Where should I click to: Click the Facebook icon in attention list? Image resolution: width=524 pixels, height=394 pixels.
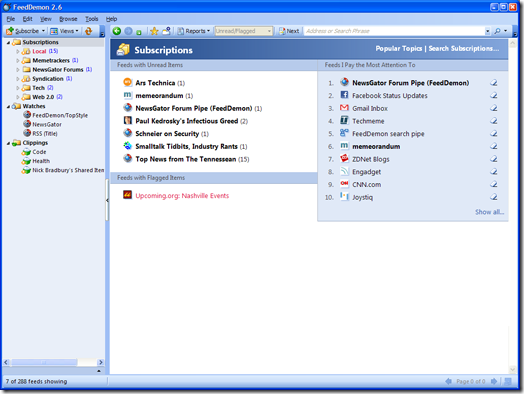click(344, 95)
